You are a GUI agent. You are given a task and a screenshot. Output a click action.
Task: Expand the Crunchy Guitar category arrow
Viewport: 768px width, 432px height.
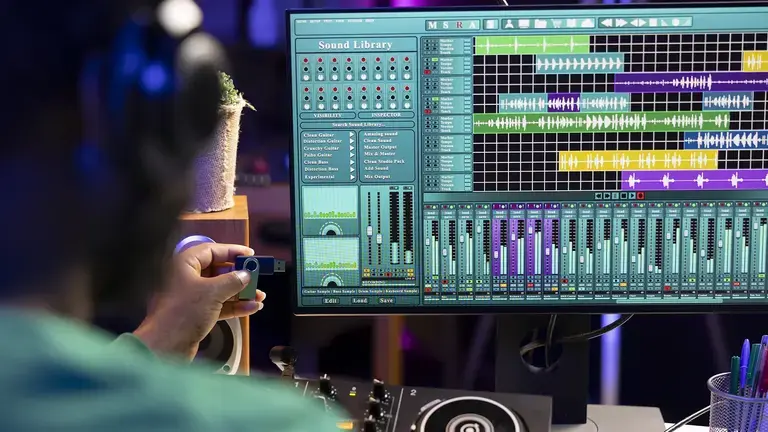coord(352,148)
